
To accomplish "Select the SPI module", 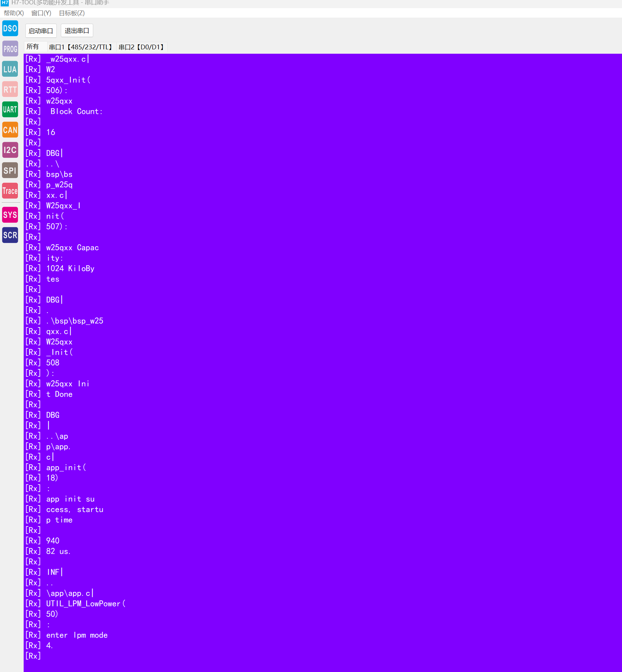I will pyautogui.click(x=10, y=170).
